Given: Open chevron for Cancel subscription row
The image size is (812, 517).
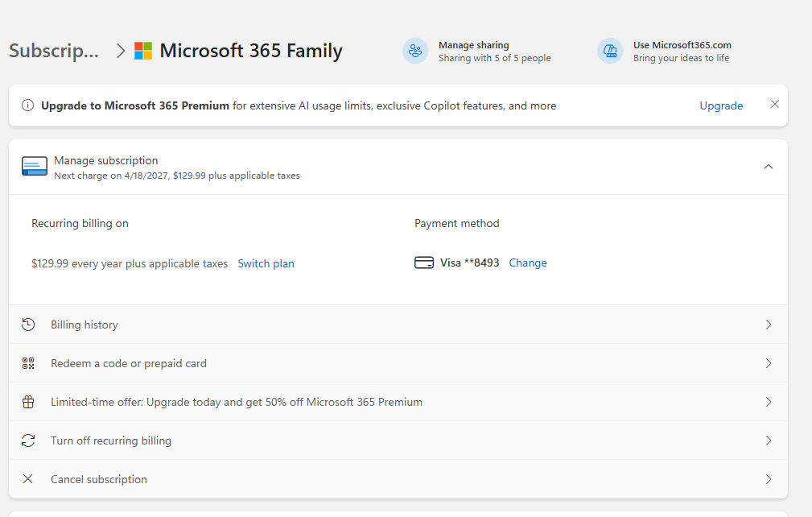Looking at the screenshot, I should [x=769, y=479].
